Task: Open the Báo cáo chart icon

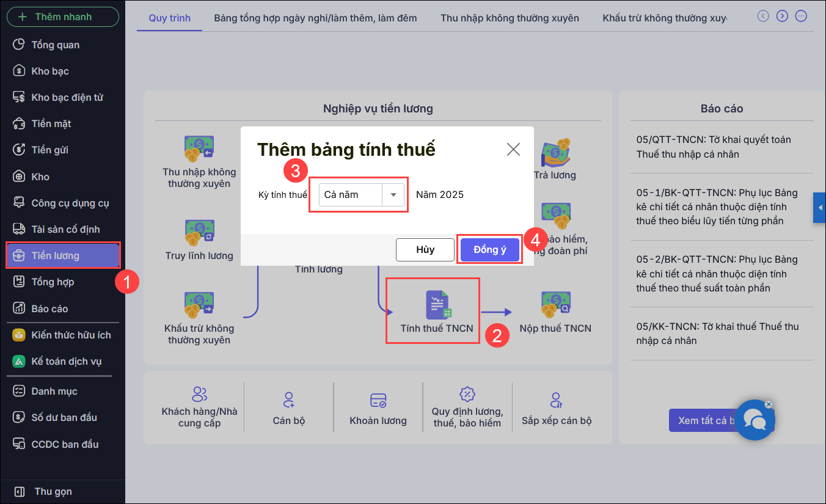Action: point(20,309)
